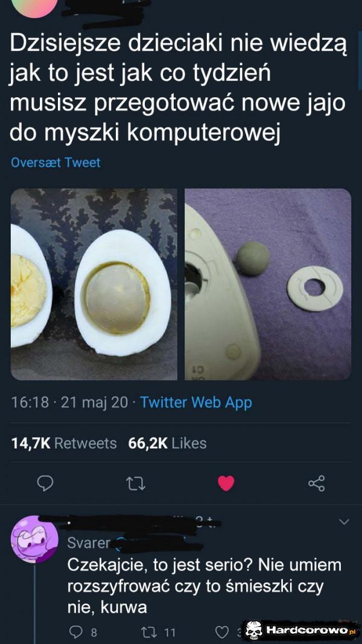This screenshot has height=644, width=362.
Task: Click the Oversæt Tweet link
Action: (x=55, y=162)
